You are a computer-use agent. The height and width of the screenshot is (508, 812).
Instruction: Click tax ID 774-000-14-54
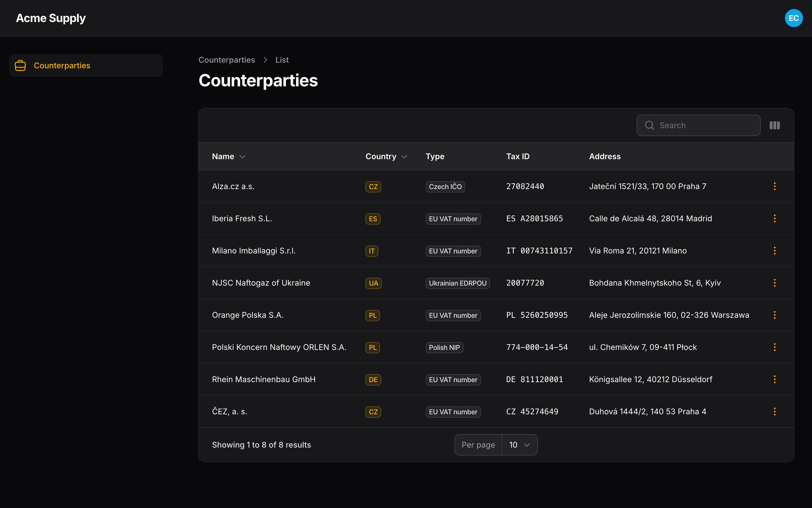[x=537, y=347]
